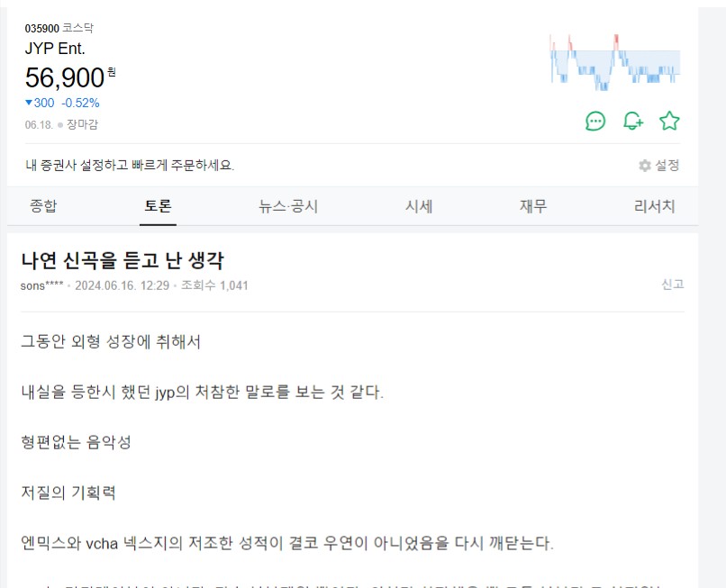Viewport: 726px width, 588px height.
Task: Go to the 시세 tab
Action: pyautogui.click(x=419, y=206)
